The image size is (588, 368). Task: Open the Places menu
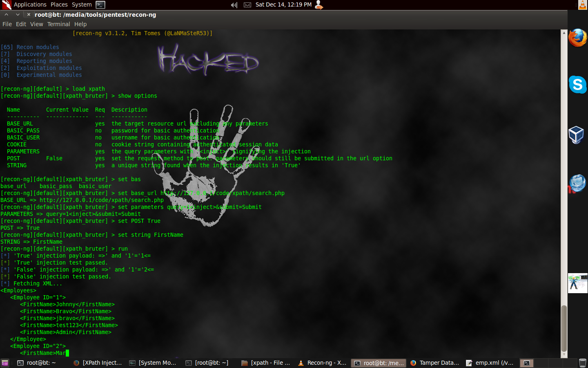[59, 4]
